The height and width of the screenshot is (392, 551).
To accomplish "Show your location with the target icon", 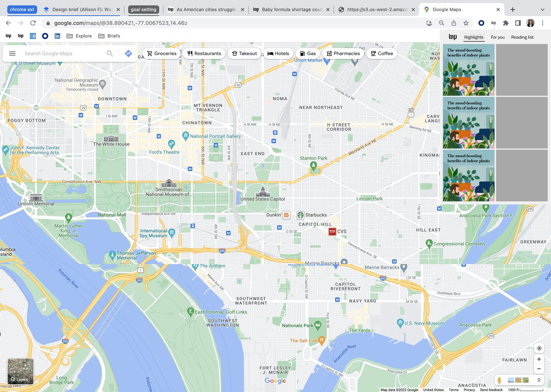I will click(x=539, y=348).
